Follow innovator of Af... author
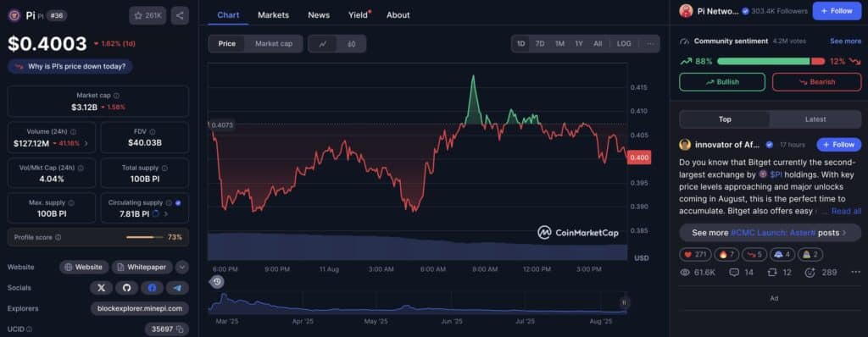868x337 pixels. click(x=838, y=145)
